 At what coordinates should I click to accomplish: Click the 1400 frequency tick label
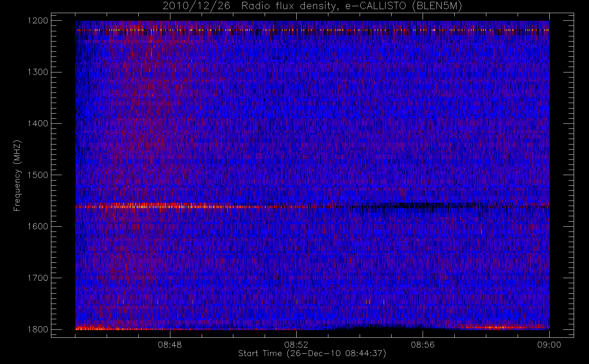click(38, 124)
